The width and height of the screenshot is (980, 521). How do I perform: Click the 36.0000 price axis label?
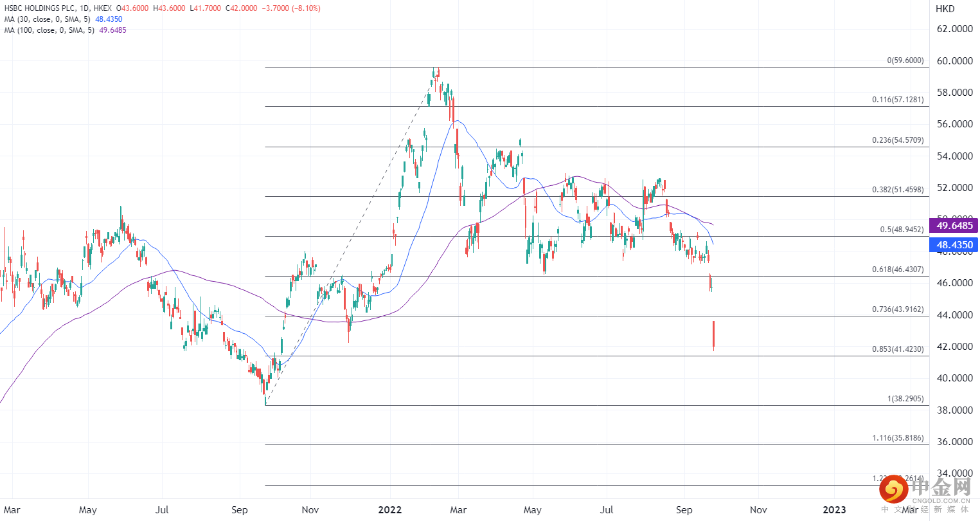tap(954, 442)
